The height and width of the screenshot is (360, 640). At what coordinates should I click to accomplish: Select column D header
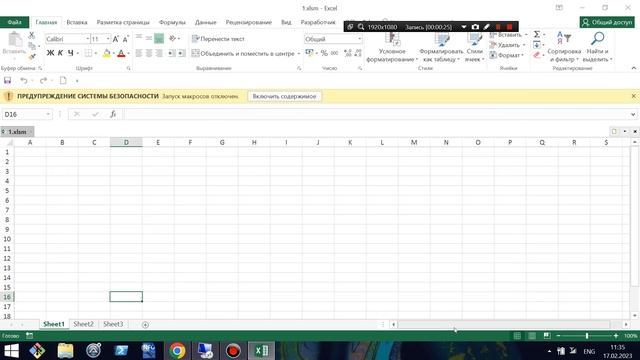coord(126,142)
